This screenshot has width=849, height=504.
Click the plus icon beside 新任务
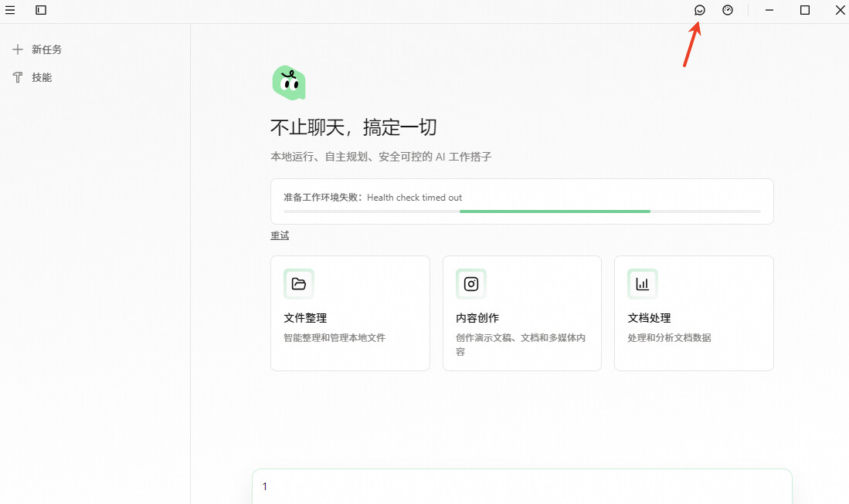click(x=18, y=49)
